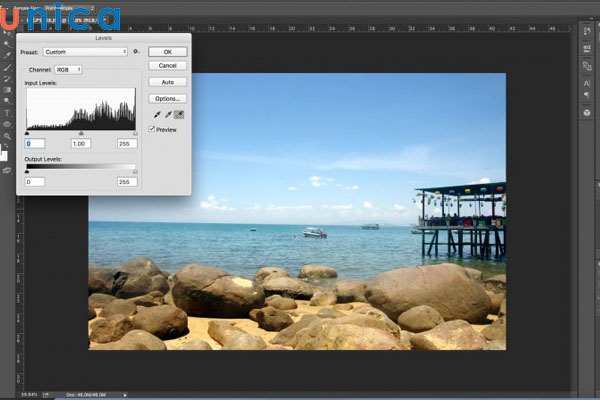Click the Auto levels button

click(167, 82)
